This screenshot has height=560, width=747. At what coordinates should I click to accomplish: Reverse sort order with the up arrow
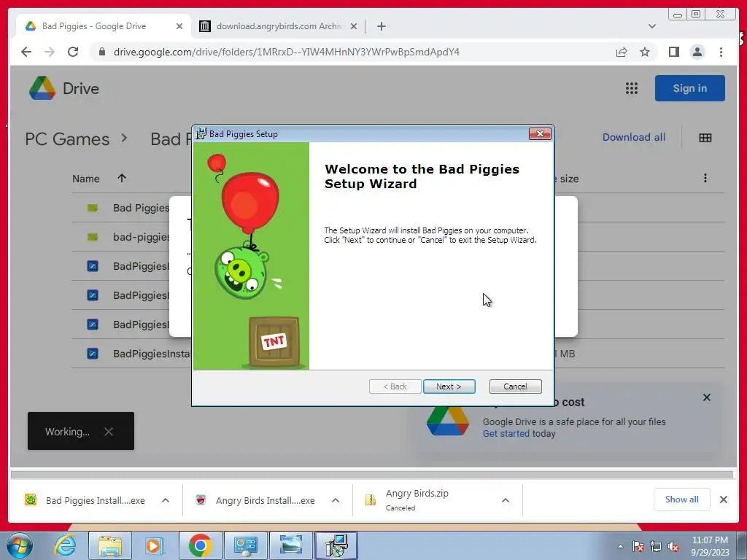pos(122,178)
